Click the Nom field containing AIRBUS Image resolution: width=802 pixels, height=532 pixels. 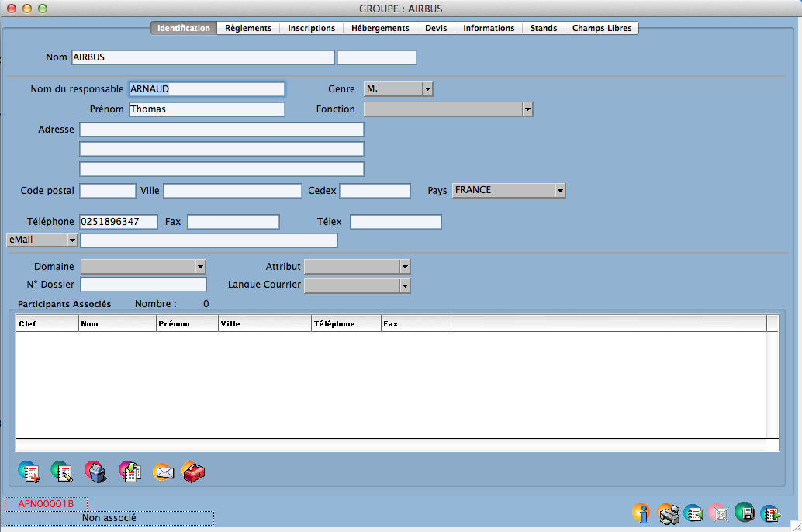pos(203,57)
